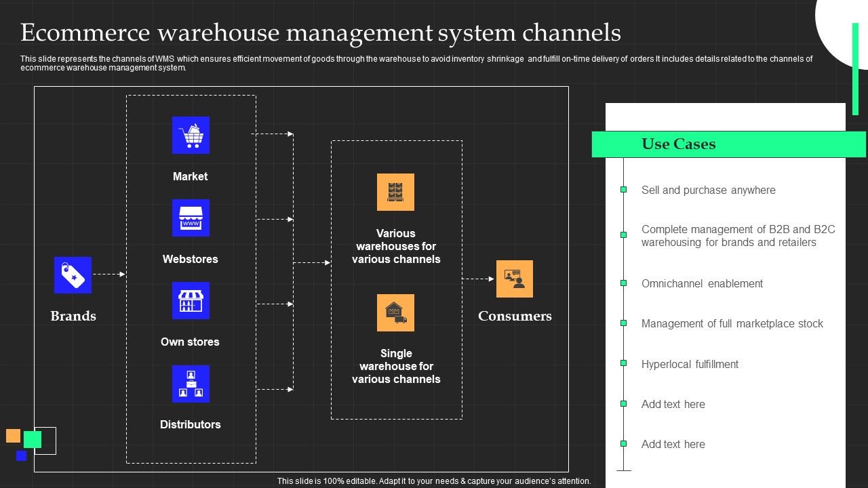Select 'Single warehouse for various channels' text
868x488 pixels.
(x=396, y=366)
